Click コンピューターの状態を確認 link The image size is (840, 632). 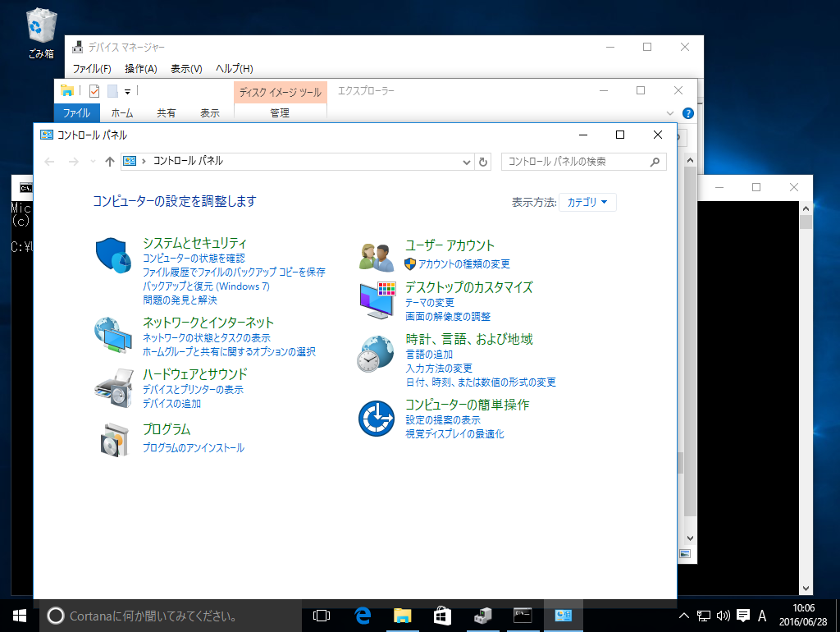(x=194, y=259)
